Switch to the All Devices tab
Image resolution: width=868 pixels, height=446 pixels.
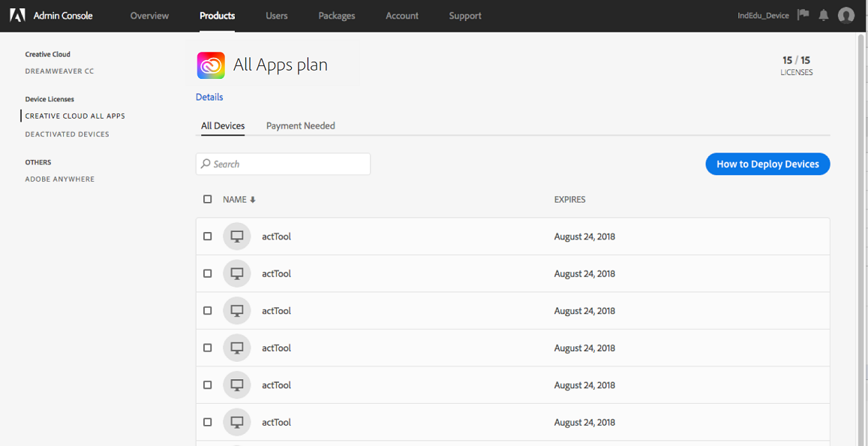223,126
